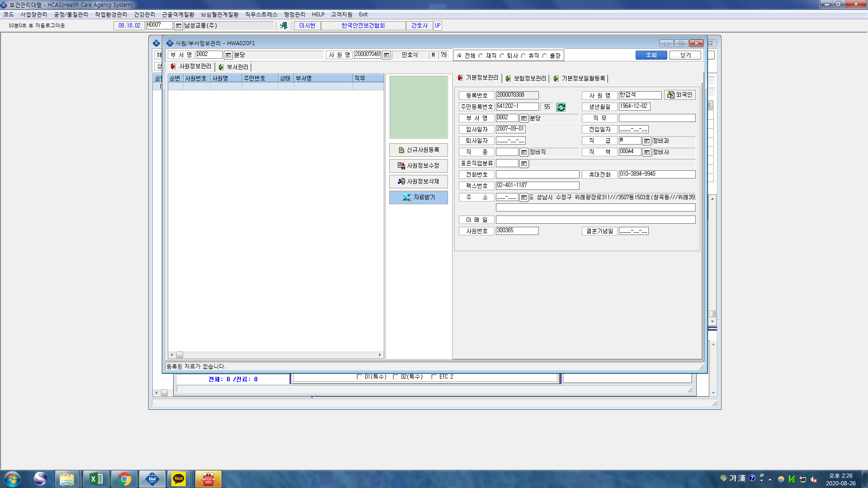The height and width of the screenshot is (488, 868).
Task: Open the address search icon beside 주소
Action: tap(524, 197)
